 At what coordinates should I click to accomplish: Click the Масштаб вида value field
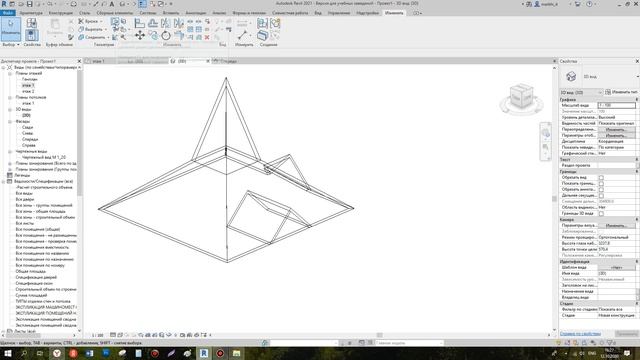[616, 105]
